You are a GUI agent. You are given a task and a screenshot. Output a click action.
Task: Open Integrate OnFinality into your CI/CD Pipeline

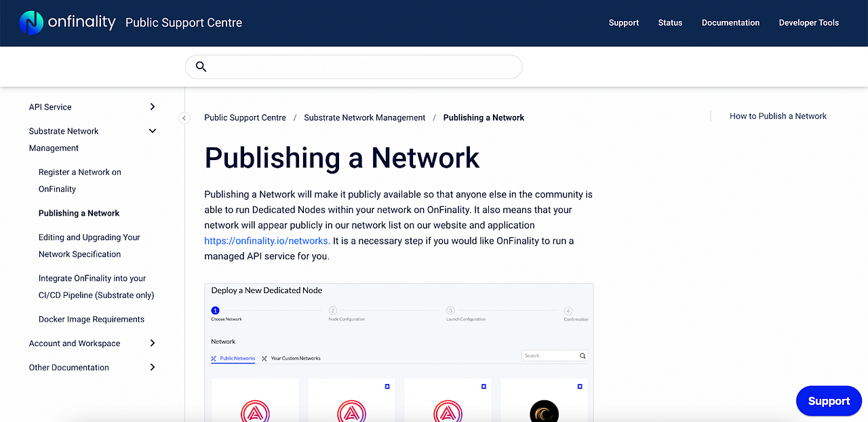click(96, 286)
